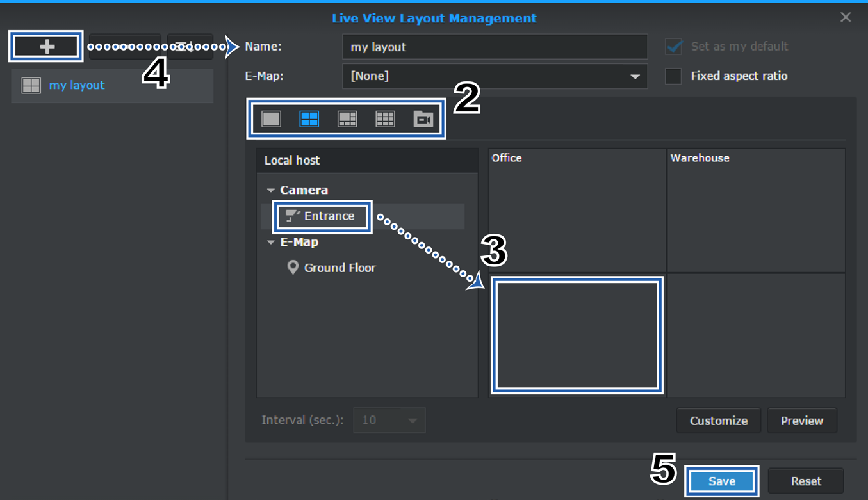868x500 pixels.
Task: Select my layout in the layout list
Action: point(112,85)
